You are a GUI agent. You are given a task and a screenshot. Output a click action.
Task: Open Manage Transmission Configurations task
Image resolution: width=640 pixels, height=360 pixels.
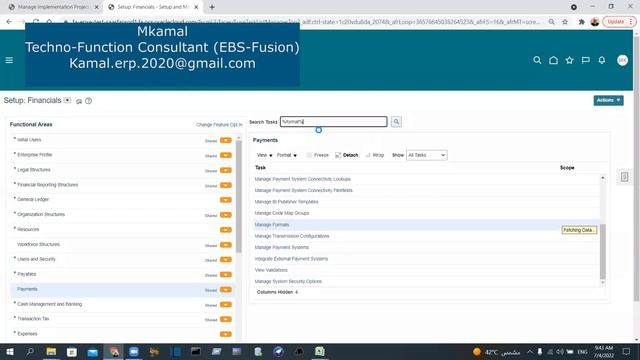tap(292, 236)
